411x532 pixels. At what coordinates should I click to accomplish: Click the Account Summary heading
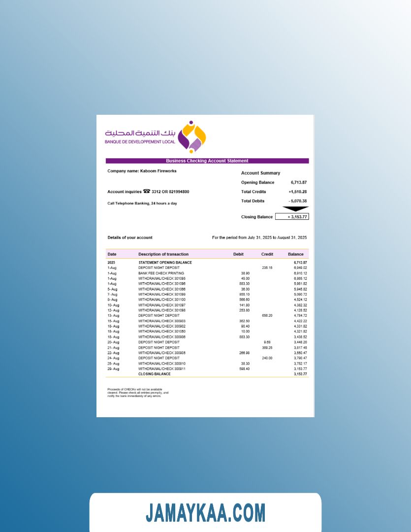pyautogui.click(x=260, y=173)
